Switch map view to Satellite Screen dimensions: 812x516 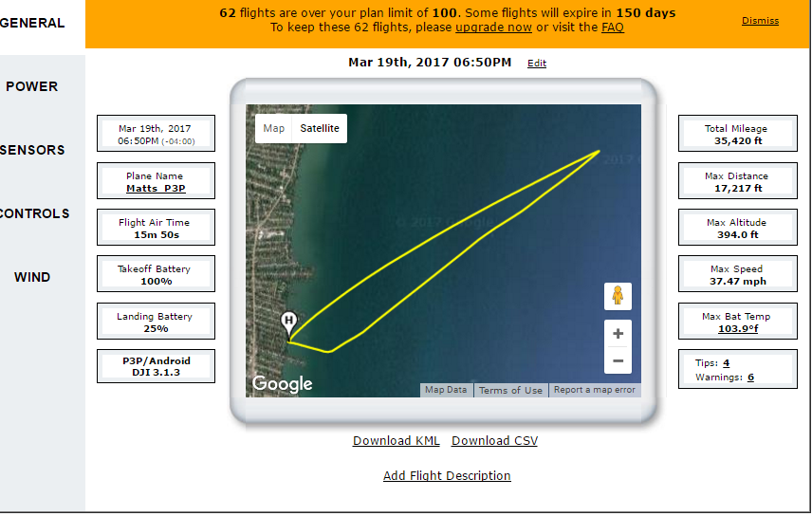point(320,128)
